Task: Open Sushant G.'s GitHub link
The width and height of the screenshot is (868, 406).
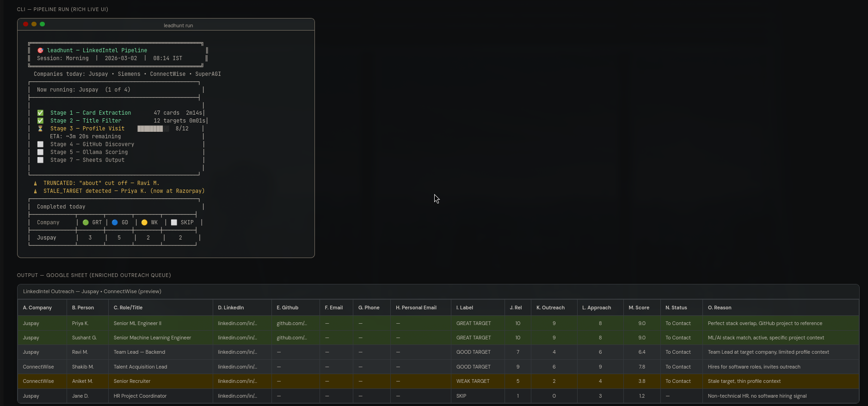Action: point(291,338)
